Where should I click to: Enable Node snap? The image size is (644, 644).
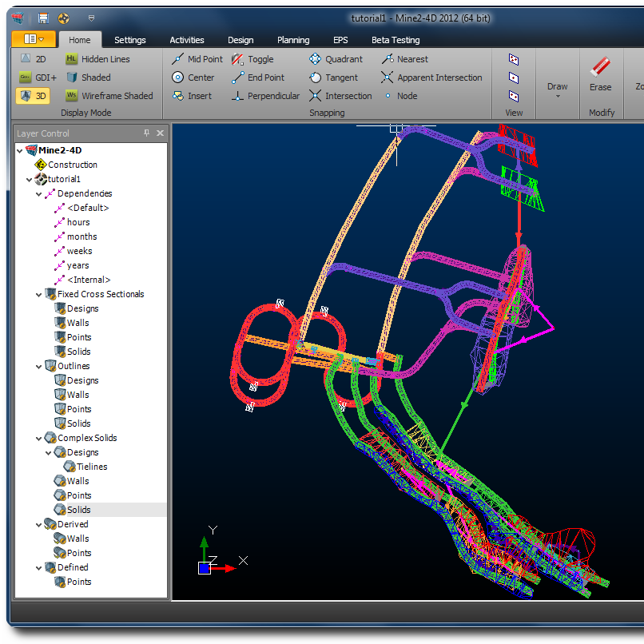coord(401,96)
